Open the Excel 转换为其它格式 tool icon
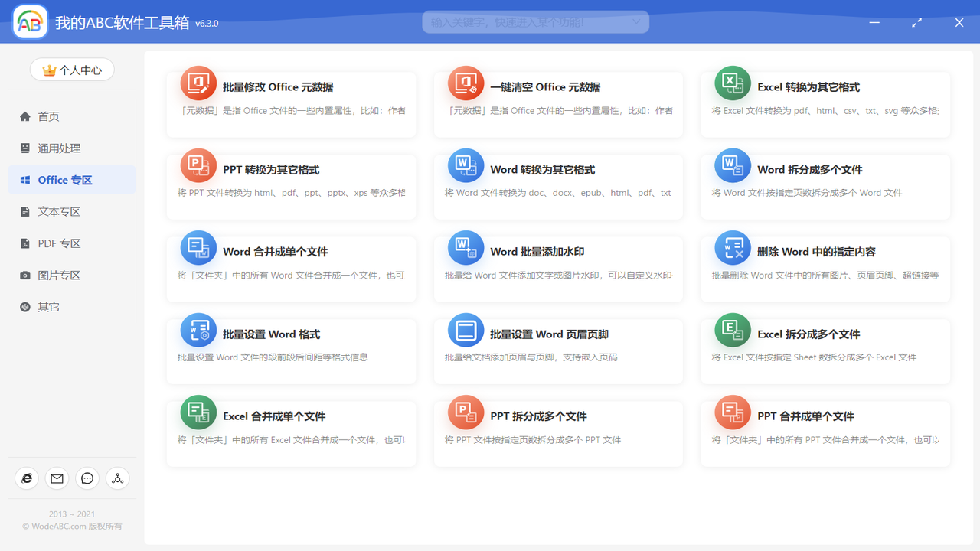This screenshot has width=980, height=551. click(x=732, y=82)
